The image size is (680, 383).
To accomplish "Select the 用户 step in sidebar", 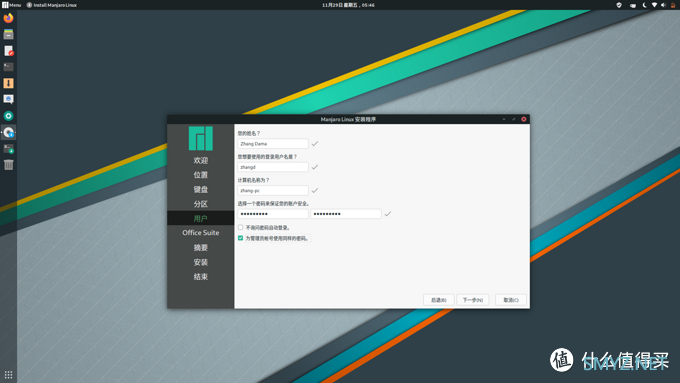I will coord(201,218).
